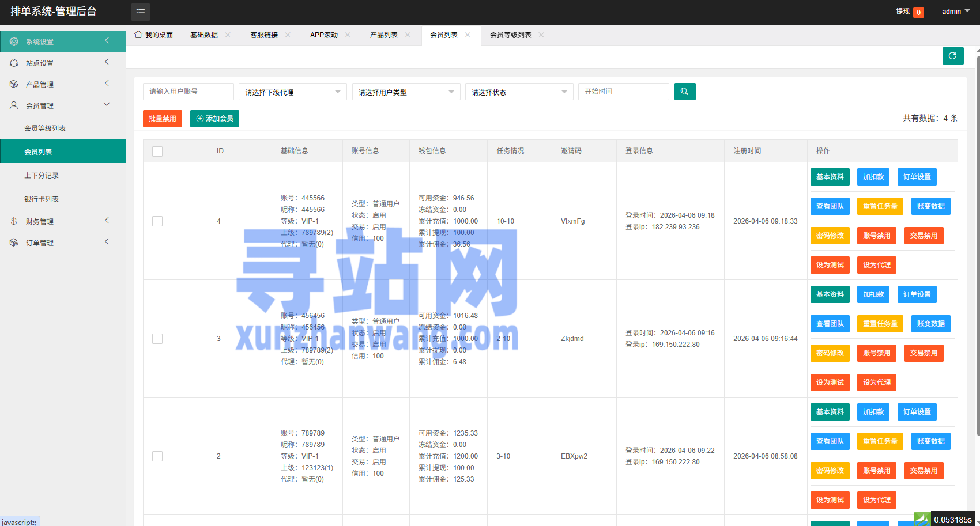
Task: Click the 开始时间 date input
Action: coord(624,92)
